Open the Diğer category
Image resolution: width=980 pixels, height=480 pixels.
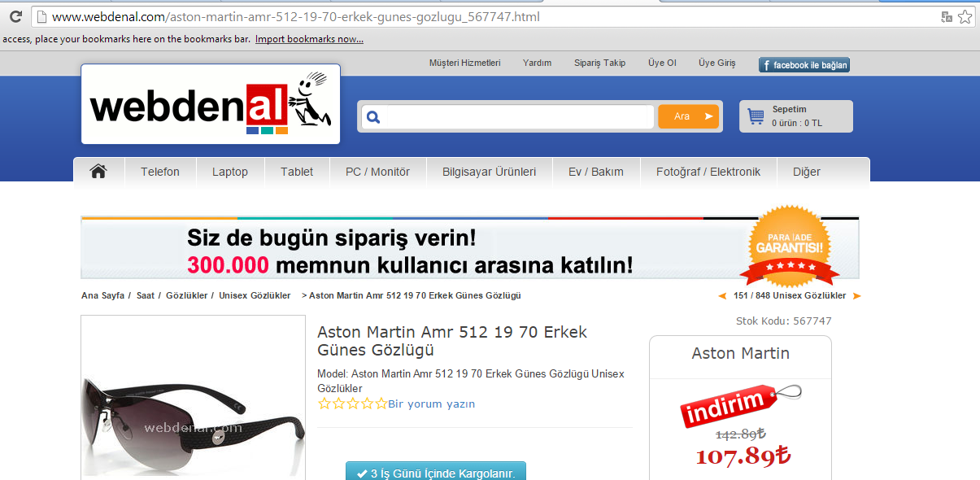[x=807, y=172]
